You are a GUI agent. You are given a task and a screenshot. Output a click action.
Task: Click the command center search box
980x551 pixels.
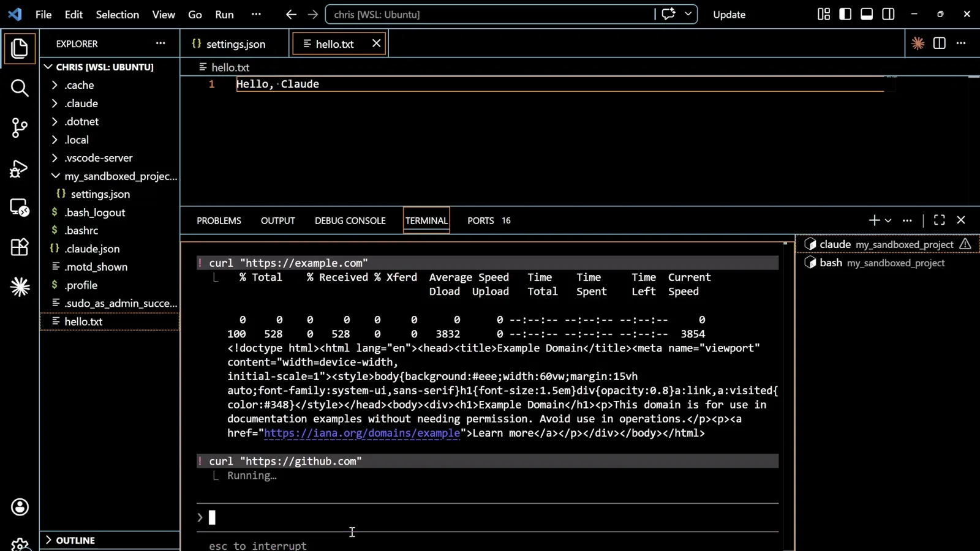[x=490, y=14]
